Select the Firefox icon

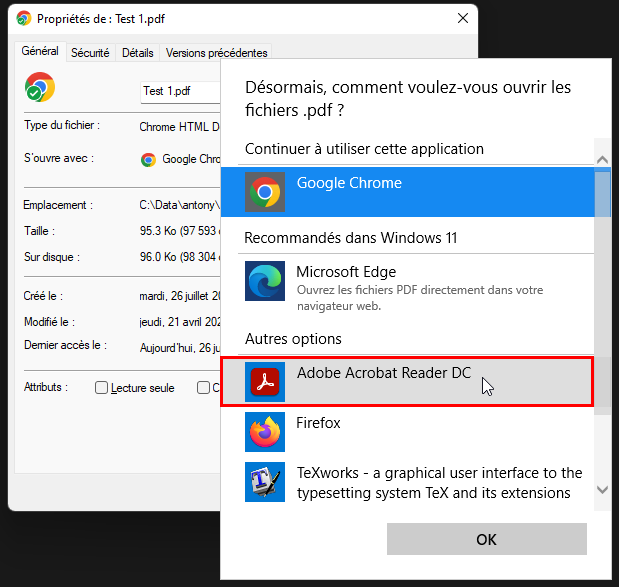click(x=265, y=431)
